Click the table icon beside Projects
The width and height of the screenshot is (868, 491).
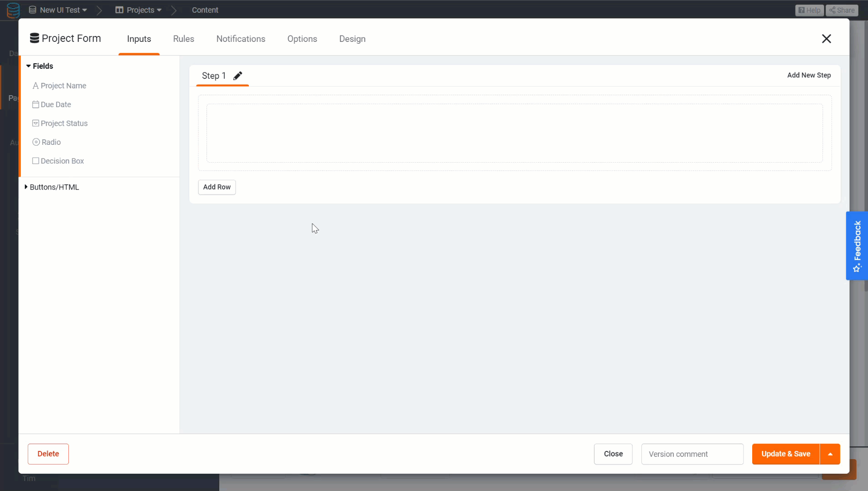coord(119,10)
